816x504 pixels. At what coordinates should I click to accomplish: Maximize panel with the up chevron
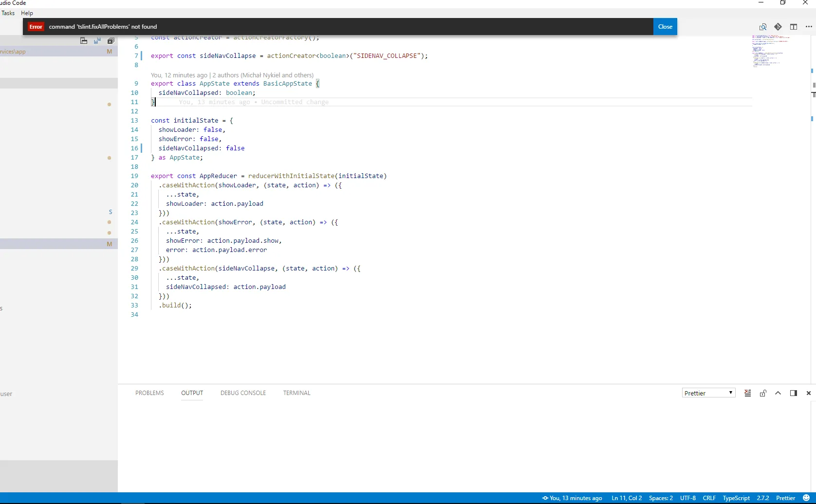point(778,393)
